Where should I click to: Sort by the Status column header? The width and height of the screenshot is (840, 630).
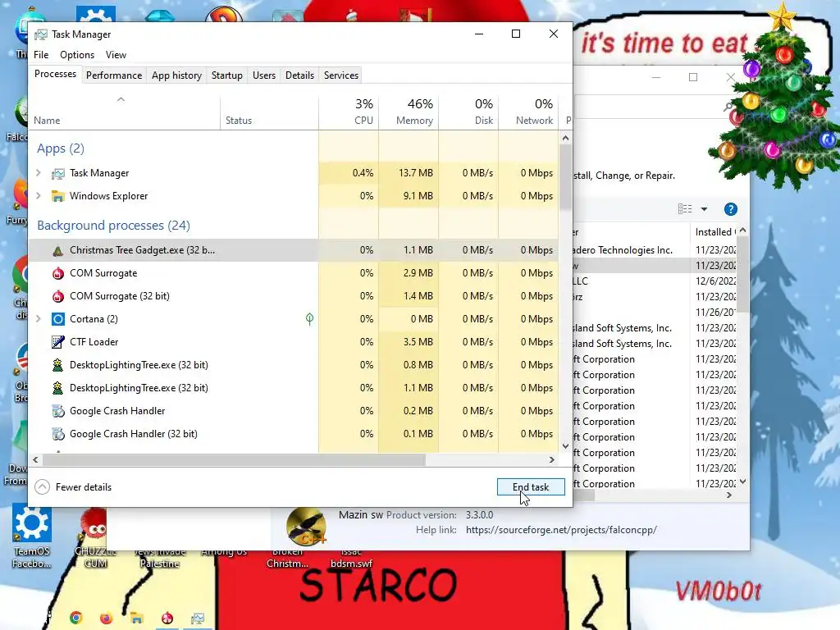(x=269, y=112)
